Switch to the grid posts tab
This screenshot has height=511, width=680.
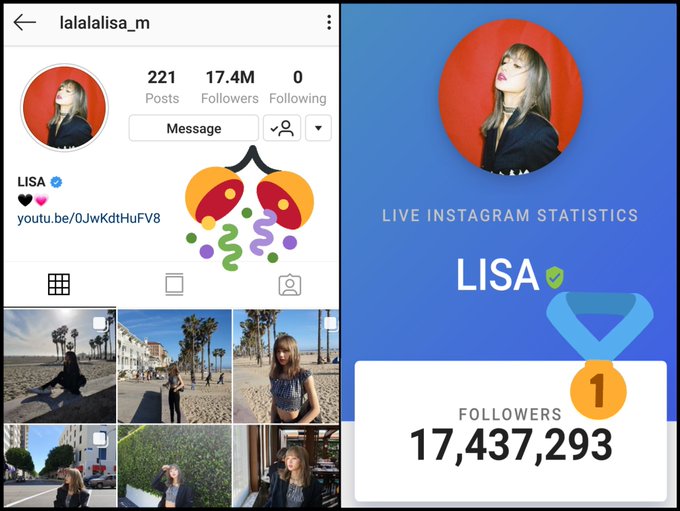tap(59, 285)
